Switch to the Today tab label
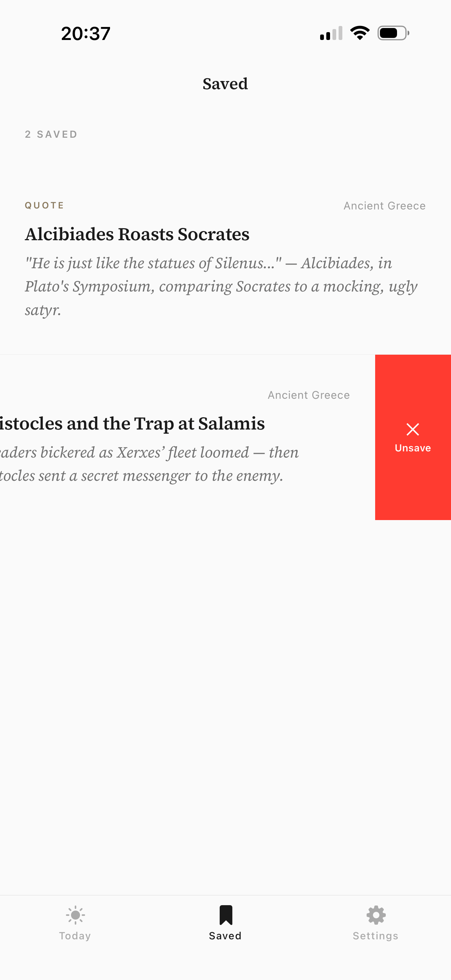This screenshot has width=451, height=980. pos(75,936)
